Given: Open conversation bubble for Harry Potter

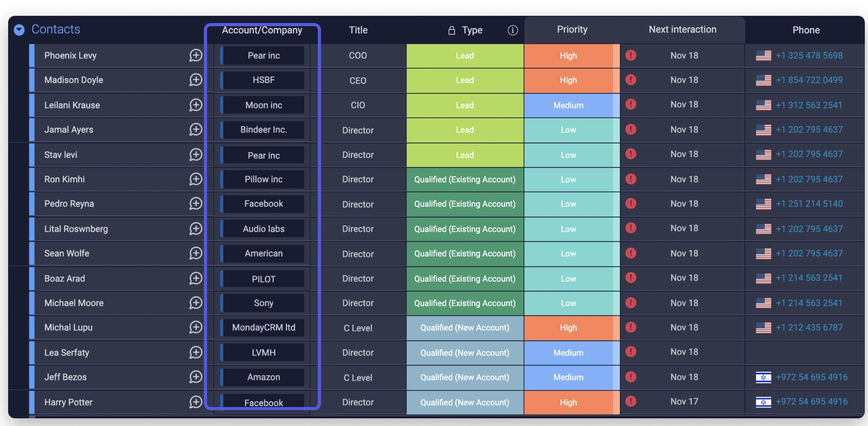Looking at the screenshot, I should tap(195, 402).
